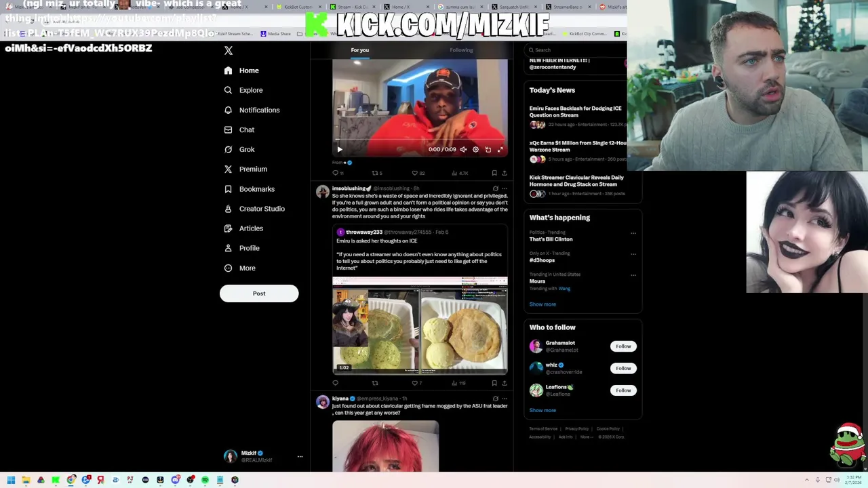This screenshot has height=488, width=868.
Task: Click the Post button
Action: (x=259, y=293)
